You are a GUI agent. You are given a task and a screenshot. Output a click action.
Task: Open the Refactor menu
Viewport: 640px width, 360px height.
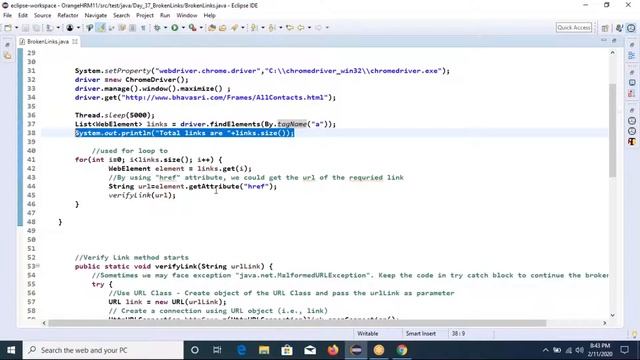(x=68, y=16)
